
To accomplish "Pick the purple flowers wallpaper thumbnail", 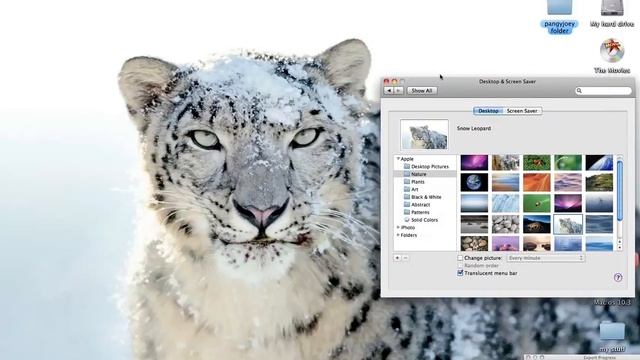I will click(505, 244).
